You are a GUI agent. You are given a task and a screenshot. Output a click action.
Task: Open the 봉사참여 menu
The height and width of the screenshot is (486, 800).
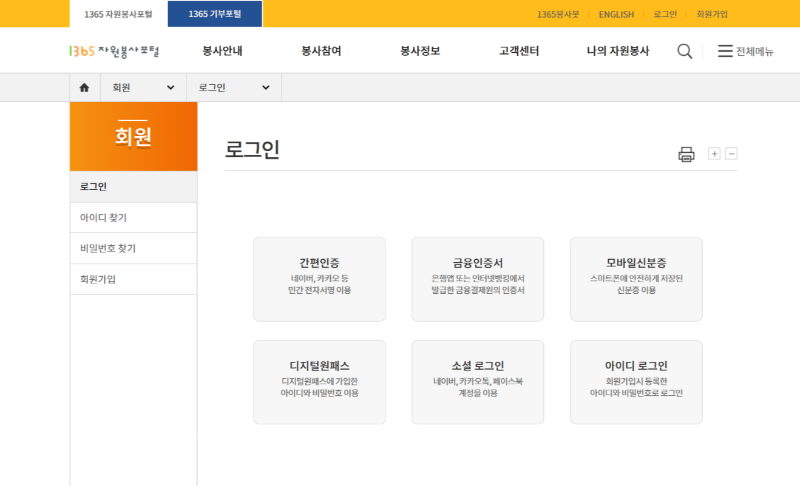point(321,51)
